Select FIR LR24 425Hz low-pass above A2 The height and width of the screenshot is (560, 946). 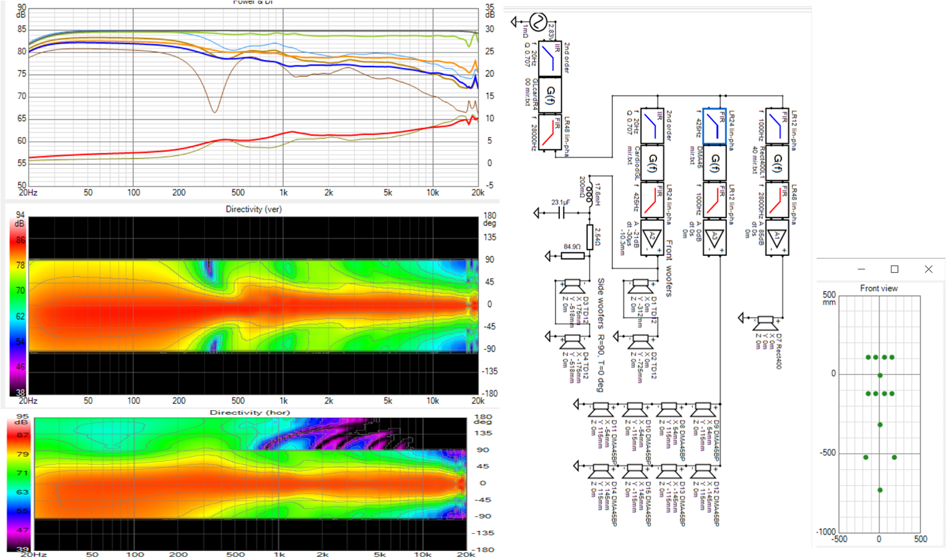click(651, 200)
